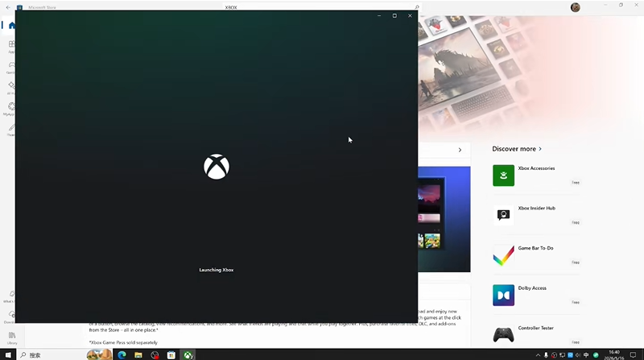This screenshot has height=360, width=644.
Task: Click the Dolby Access title text
Action: click(x=532, y=288)
